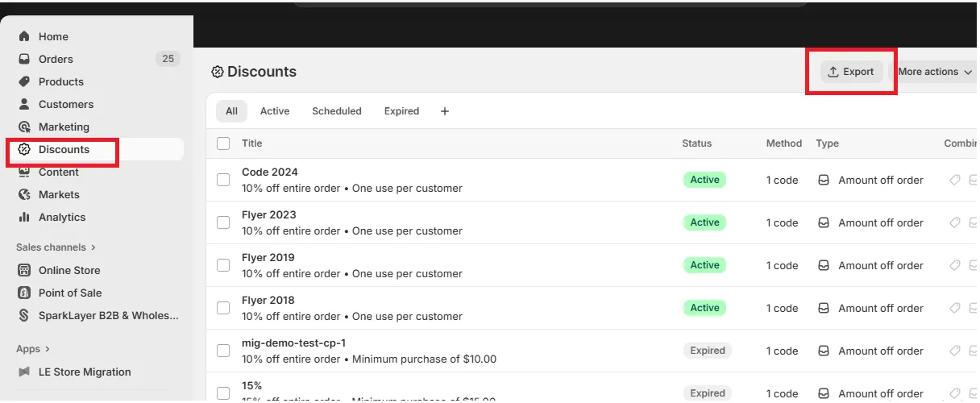Click the combination tag icon for Flyer 2023
This screenshot has height=403, width=980.
point(955,222)
